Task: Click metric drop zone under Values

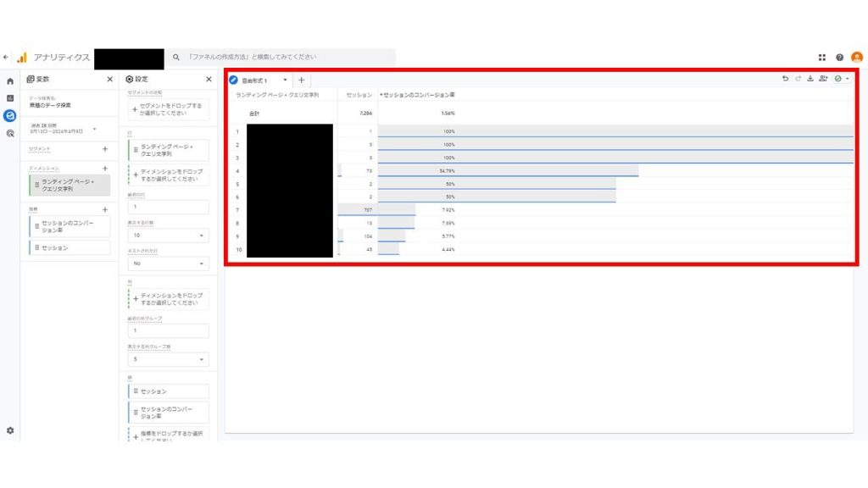Action: tap(169, 435)
